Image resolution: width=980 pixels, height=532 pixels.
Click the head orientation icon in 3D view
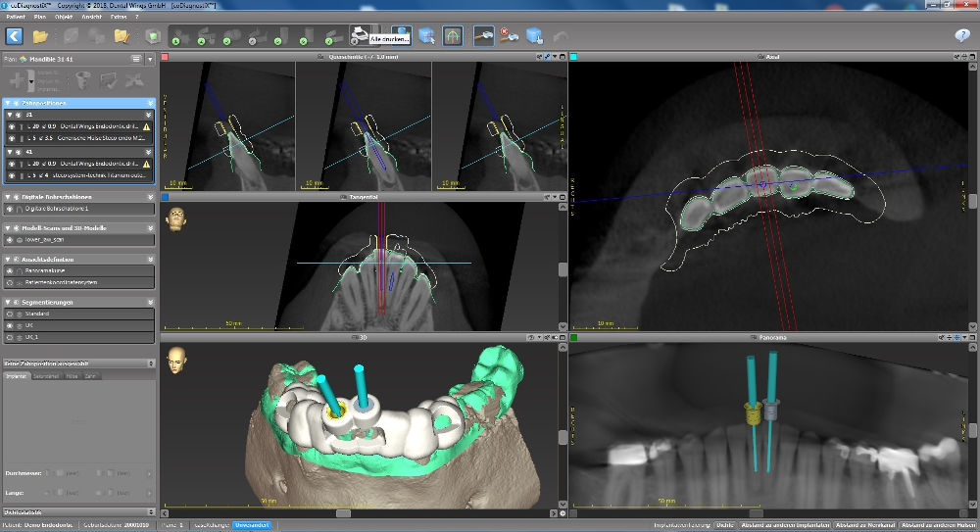pyautogui.click(x=177, y=359)
